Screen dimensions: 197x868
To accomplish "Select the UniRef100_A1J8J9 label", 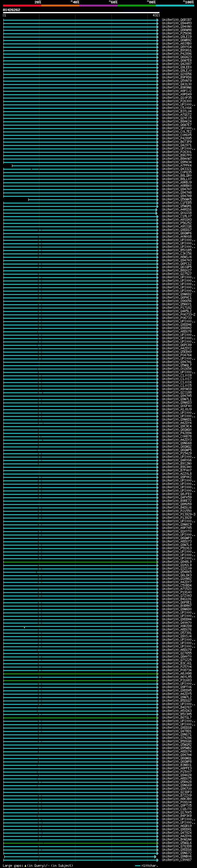I will pos(176,409).
